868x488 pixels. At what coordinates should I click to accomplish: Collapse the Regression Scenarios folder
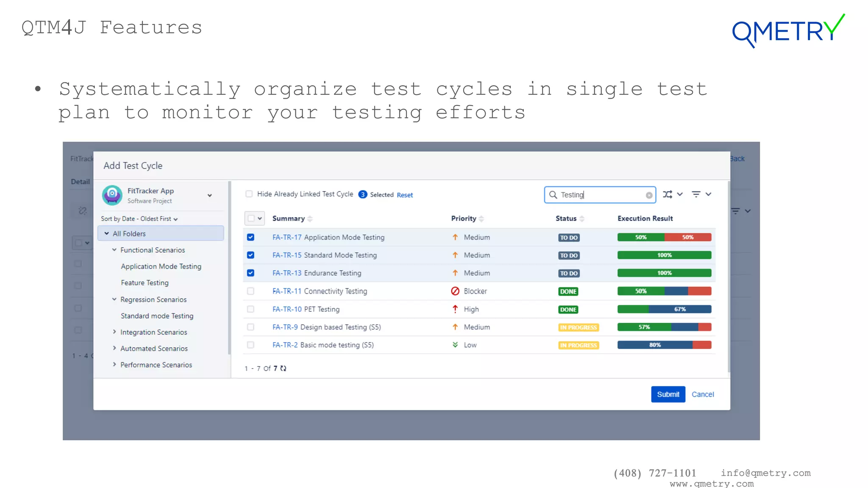click(114, 299)
